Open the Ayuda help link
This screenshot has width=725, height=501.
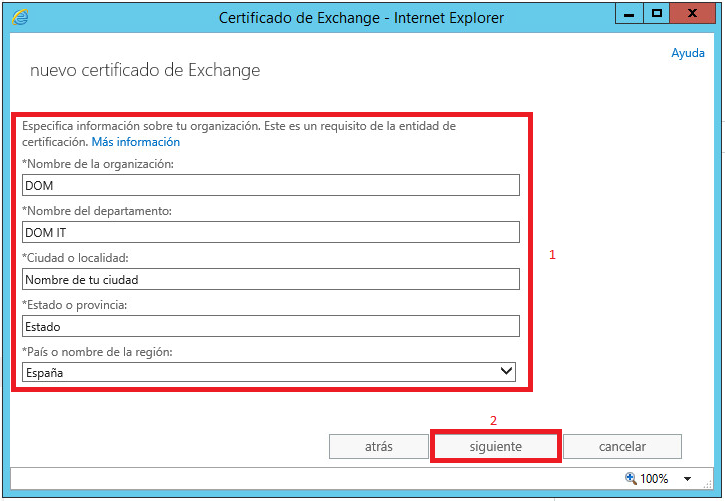click(688, 53)
